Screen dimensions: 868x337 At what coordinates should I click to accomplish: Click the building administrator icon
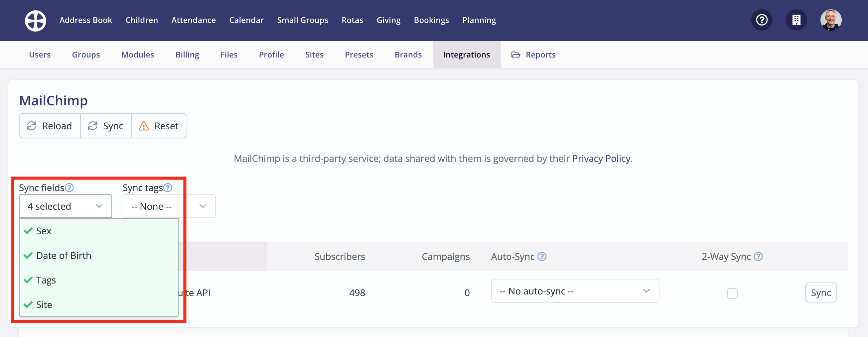tap(796, 20)
